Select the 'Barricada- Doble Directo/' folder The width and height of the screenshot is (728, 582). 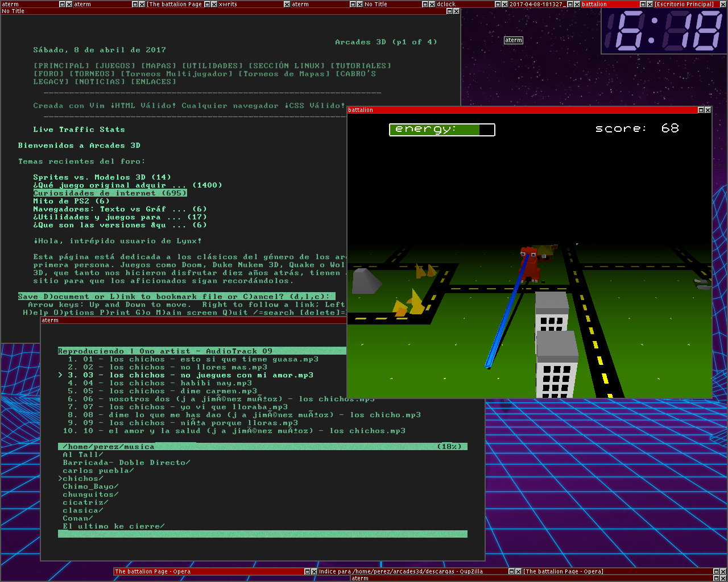[x=127, y=463]
